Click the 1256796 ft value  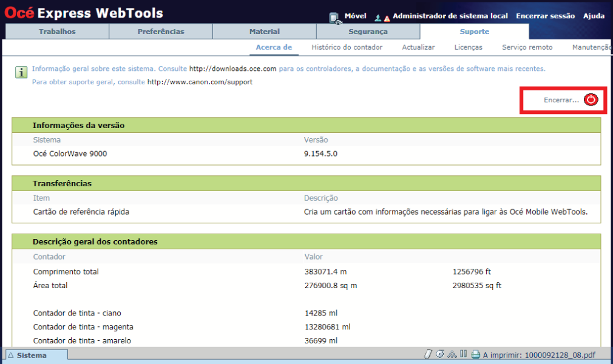click(x=472, y=272)
